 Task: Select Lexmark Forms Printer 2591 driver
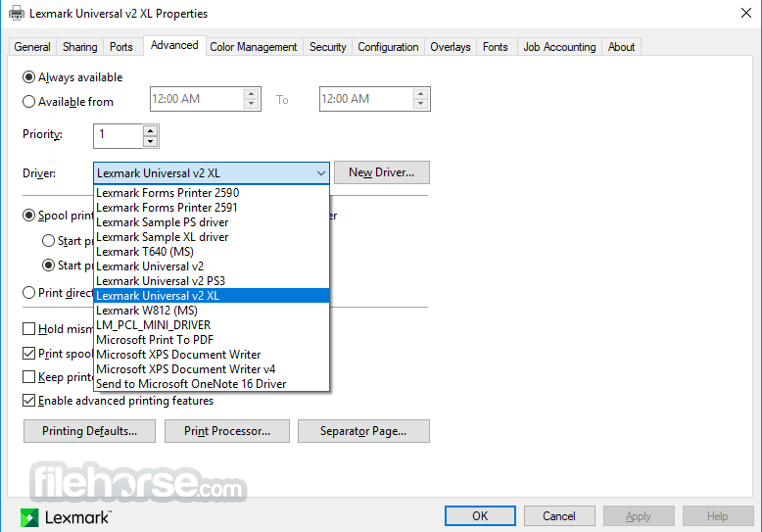[212, 207]
